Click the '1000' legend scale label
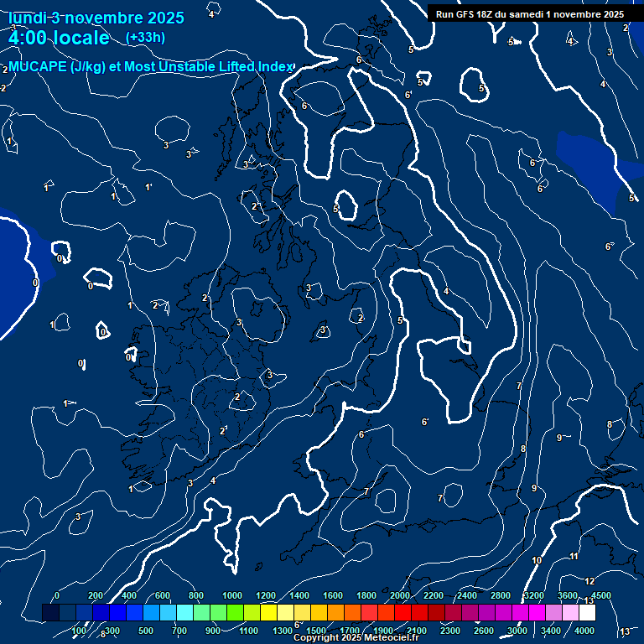 (232, 595)
